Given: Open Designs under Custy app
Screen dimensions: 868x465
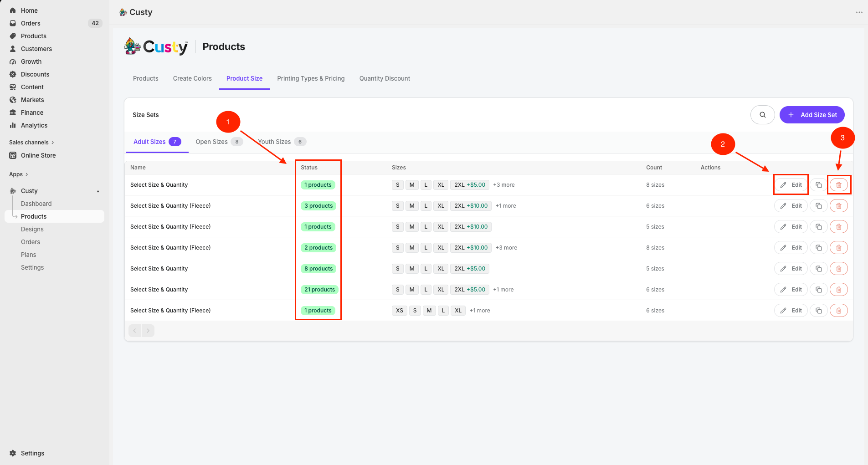Looking at the screenshot, I should pos(32,229).
